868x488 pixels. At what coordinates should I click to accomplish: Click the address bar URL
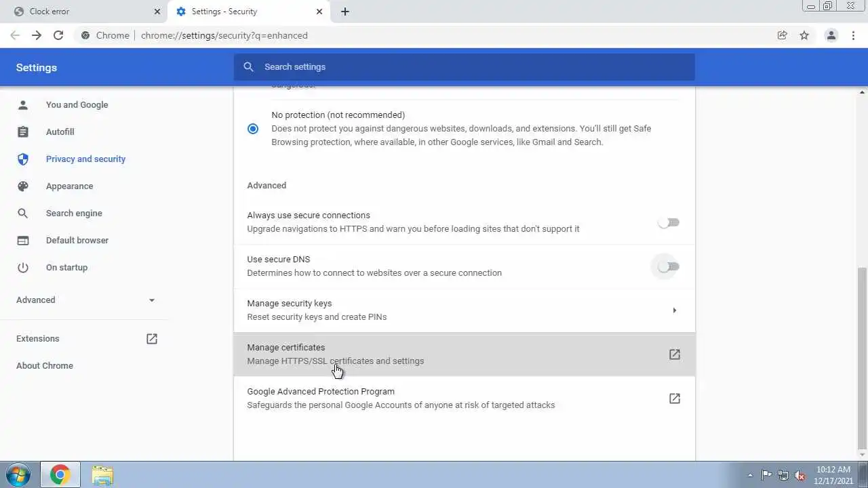point(224,35)
